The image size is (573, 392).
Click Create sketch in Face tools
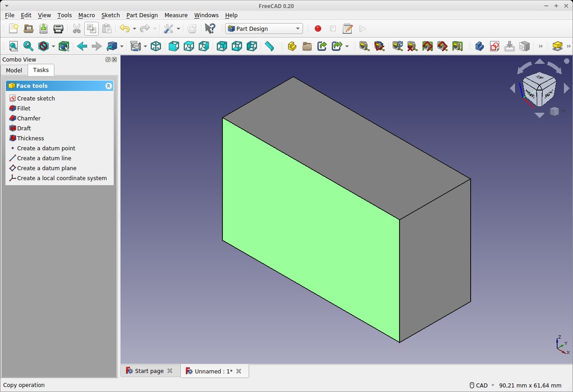[x=36, y=98]
